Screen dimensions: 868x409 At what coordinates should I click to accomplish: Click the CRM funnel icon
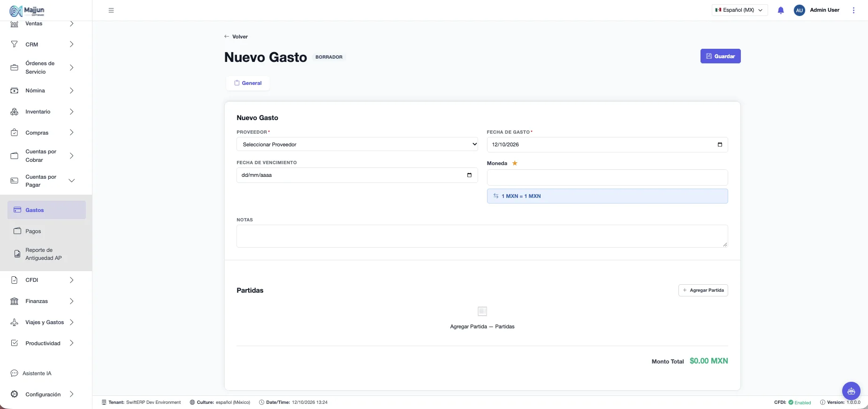coord(15,45)
